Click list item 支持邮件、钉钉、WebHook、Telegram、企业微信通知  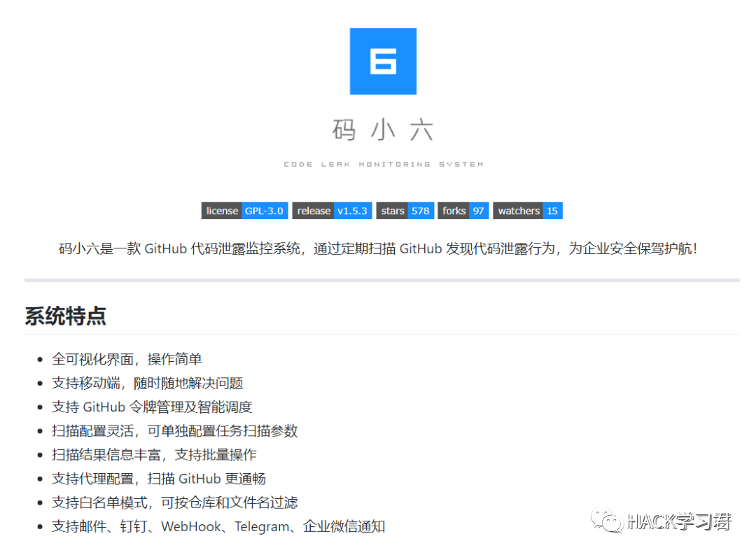(x=218, y=526)
